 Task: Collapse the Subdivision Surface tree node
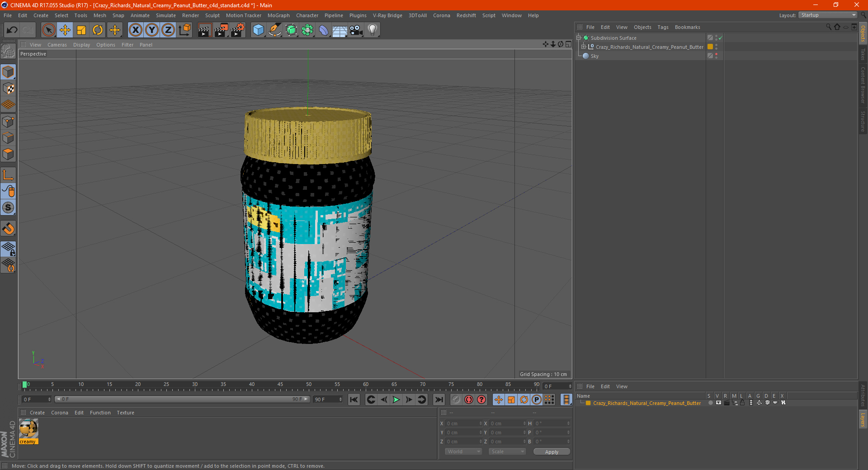[x=578, y=38]
